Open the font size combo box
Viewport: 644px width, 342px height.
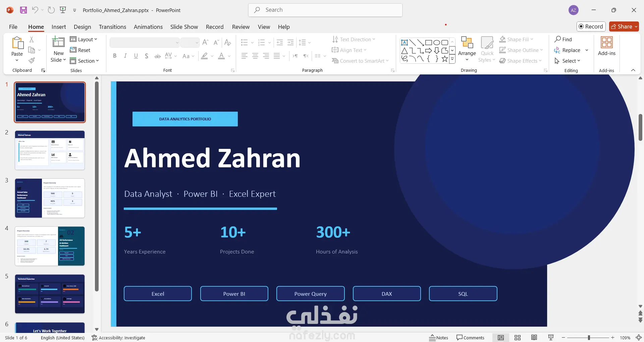pos(190,43)
